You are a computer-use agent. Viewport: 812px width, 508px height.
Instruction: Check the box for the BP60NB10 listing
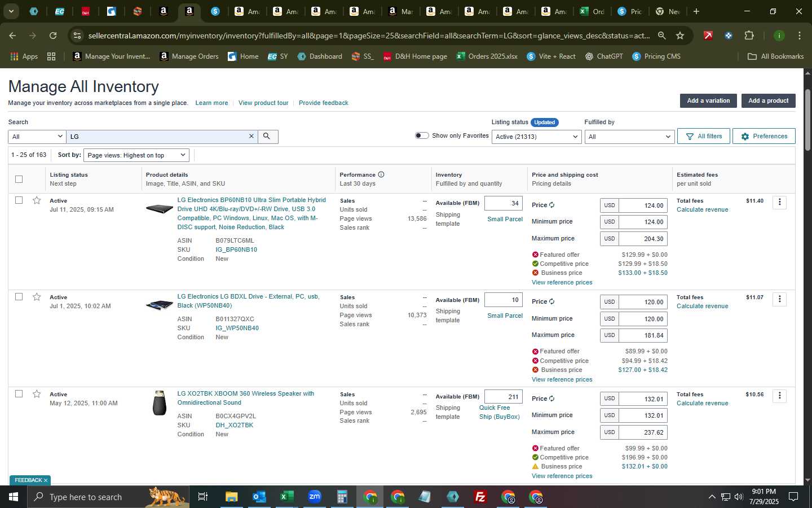click(x=19, y=200)
